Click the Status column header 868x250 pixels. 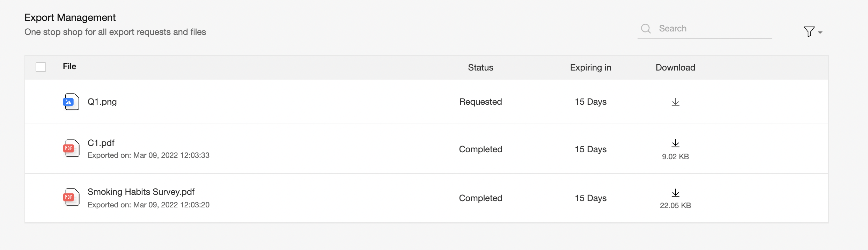480,67
